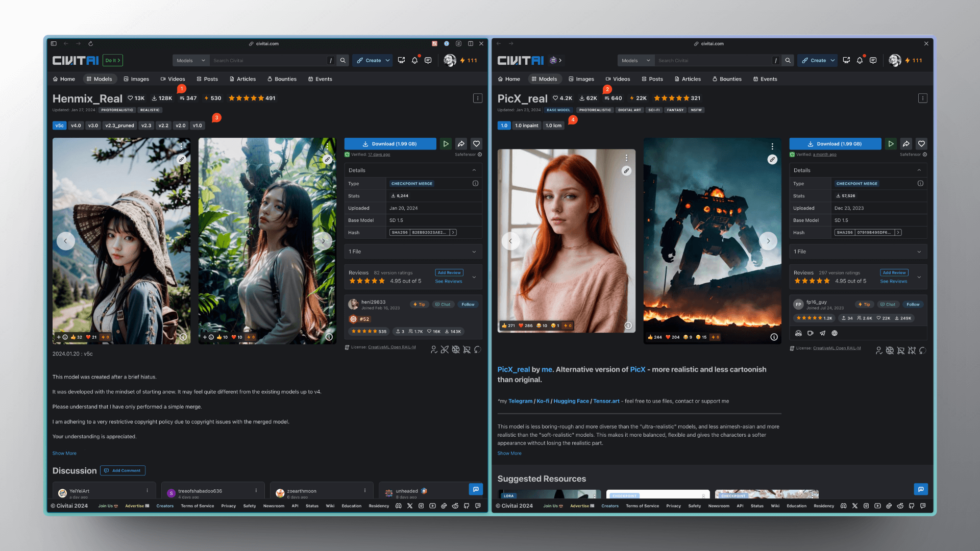Open three-dot menu on robot image

click(772, 146)
